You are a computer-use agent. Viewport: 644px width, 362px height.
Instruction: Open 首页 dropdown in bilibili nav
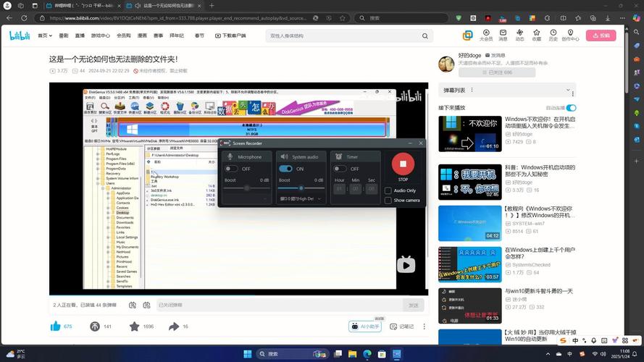(45, 35)
